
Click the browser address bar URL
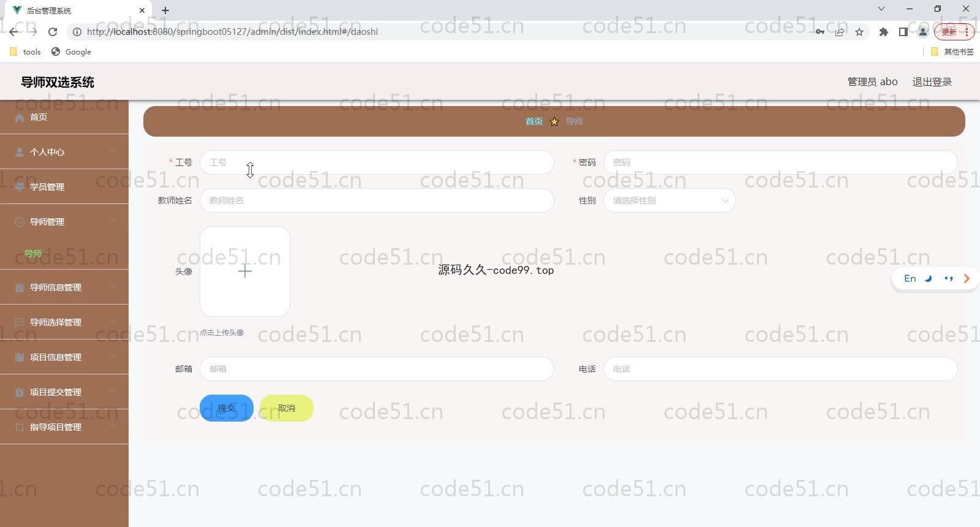tap(232, 32)
